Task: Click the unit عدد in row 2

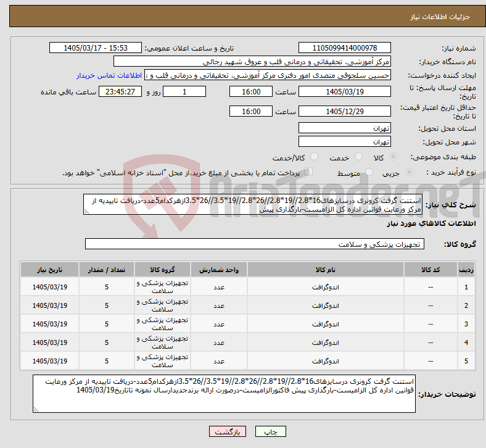Action: click(x=219, y=306)
